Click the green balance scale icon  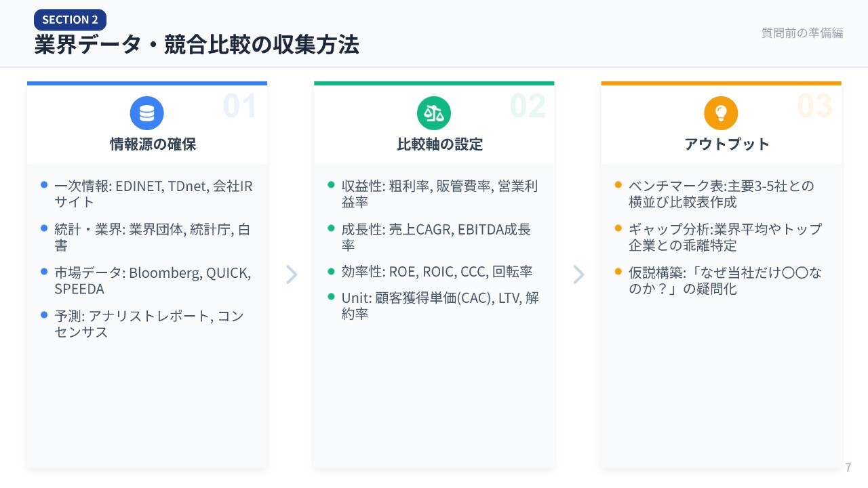point(434,113)
